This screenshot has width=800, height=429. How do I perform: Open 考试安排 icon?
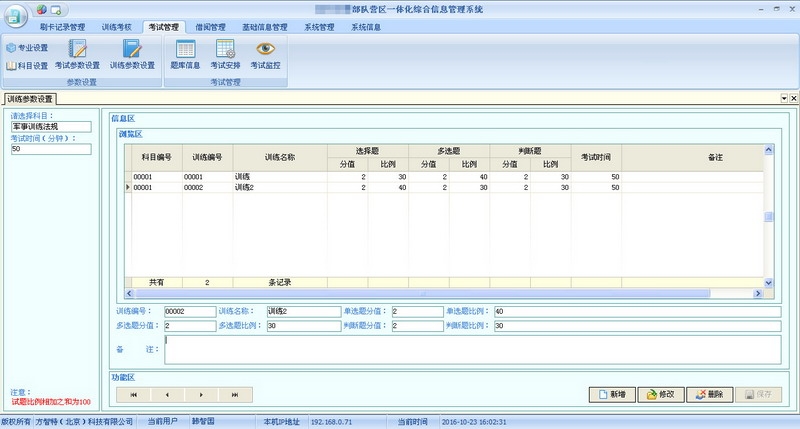click(x=225, y=55)
